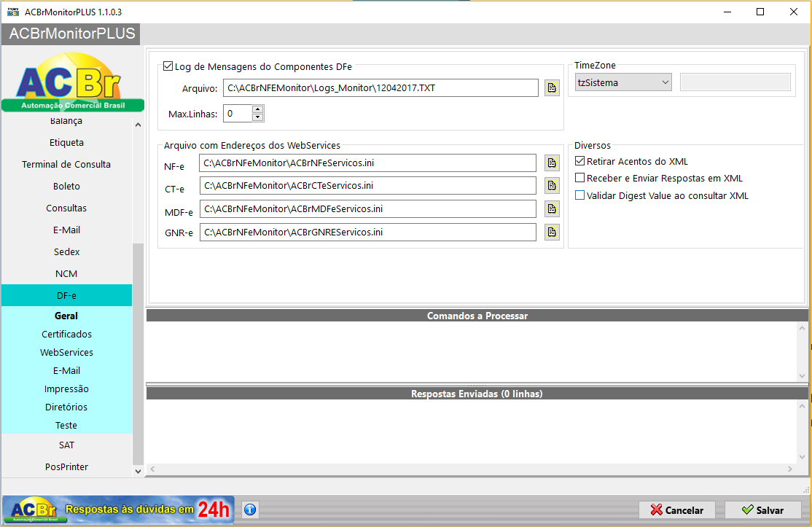
Task: Open WebServices under DF-e
Action: 66,353
